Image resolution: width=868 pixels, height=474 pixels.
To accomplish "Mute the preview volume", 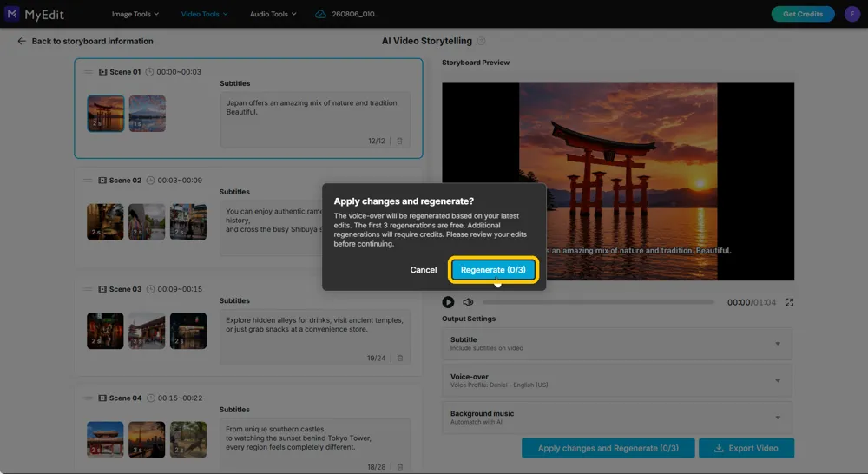I will click(469, 302).
